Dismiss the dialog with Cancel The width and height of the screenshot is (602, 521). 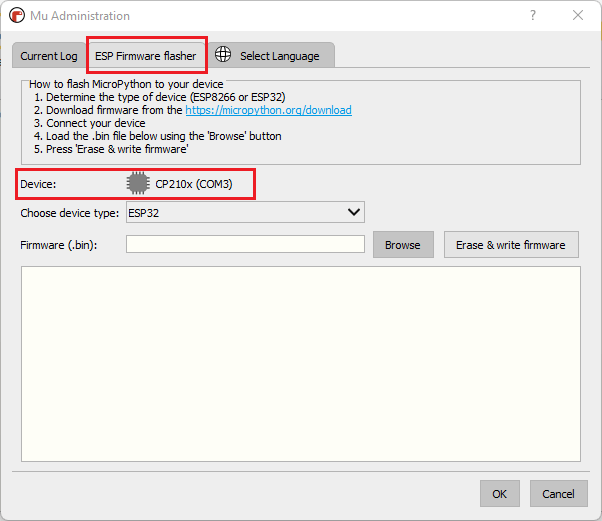(x=558, y=494)
